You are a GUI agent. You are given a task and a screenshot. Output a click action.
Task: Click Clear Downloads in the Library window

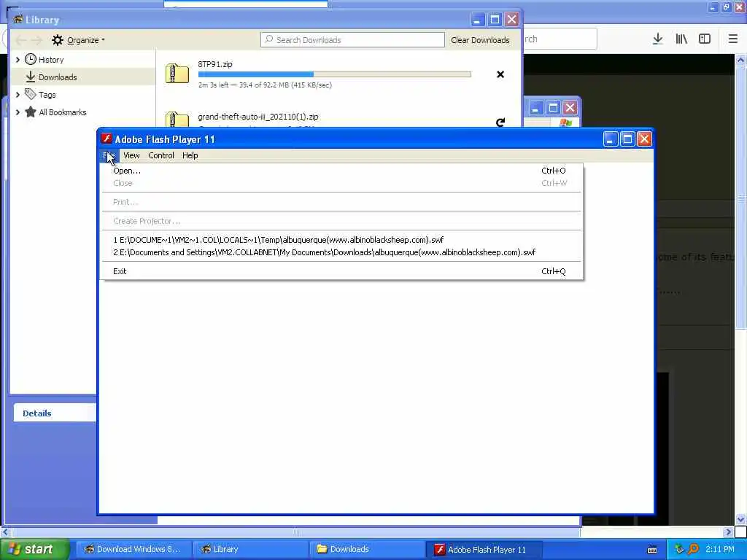coord(480,40)
